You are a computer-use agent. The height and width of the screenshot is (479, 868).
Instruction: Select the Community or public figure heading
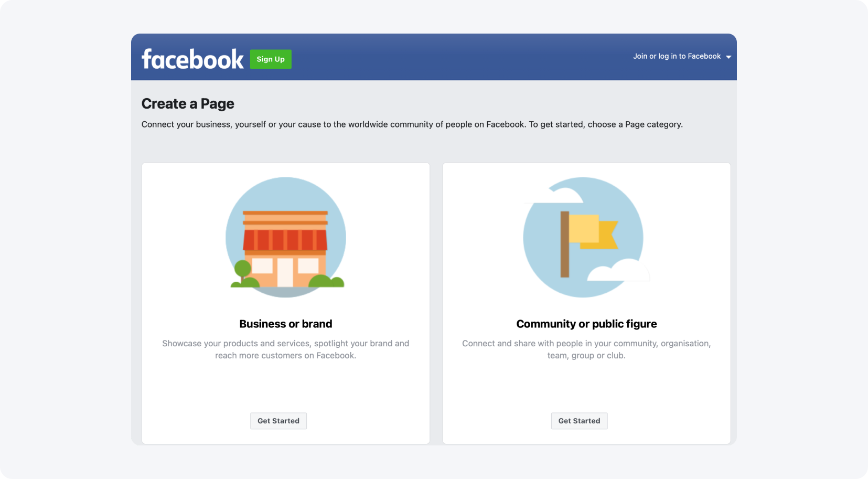click(586, 324)
